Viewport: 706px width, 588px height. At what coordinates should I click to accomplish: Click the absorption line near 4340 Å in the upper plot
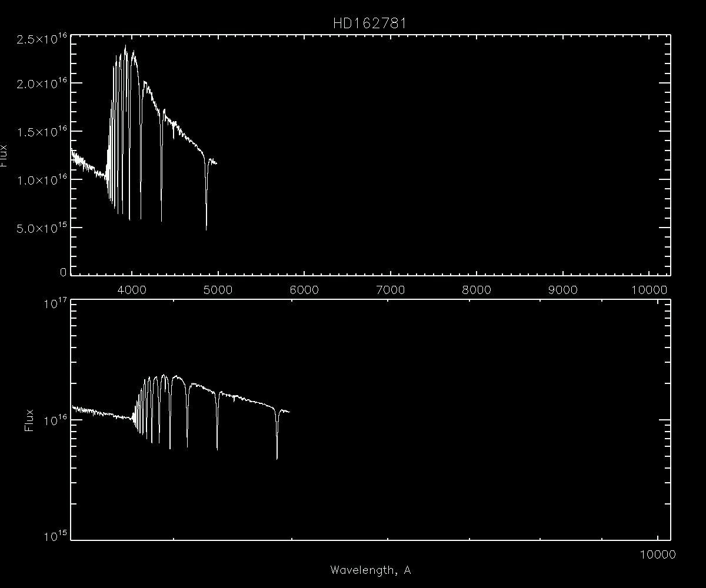(161, 168)
